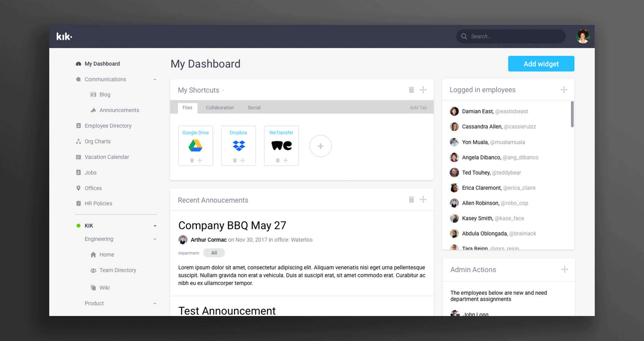Screen dimensions: 644x341
Task: Open Company BBQ May 27 announcement
Action: (232, 225)
